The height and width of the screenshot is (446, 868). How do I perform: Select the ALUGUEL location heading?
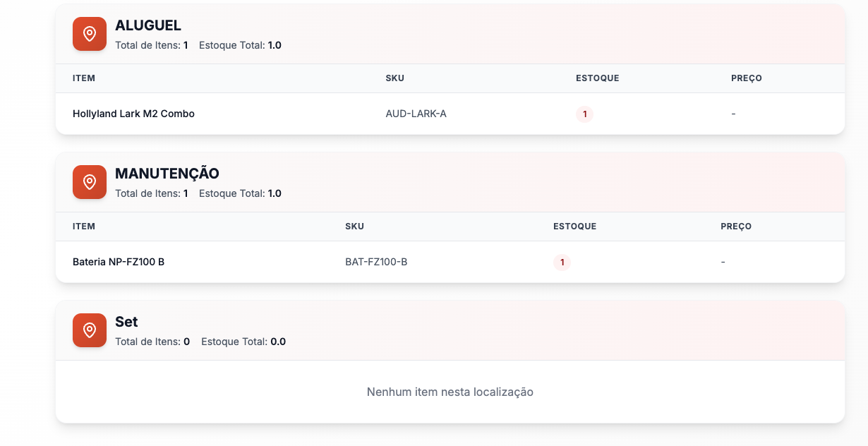(148, 25)
